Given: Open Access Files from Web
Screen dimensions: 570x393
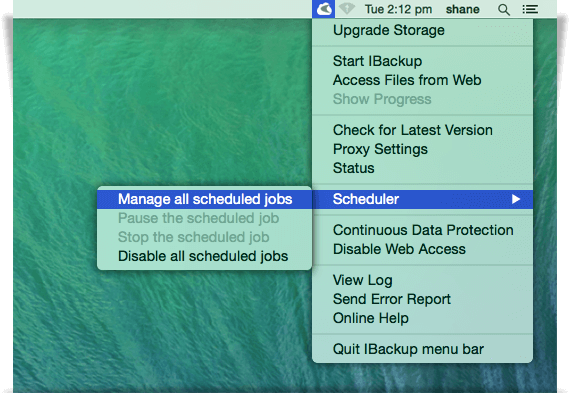Looking at the screenshot, I should pos(422,80).
